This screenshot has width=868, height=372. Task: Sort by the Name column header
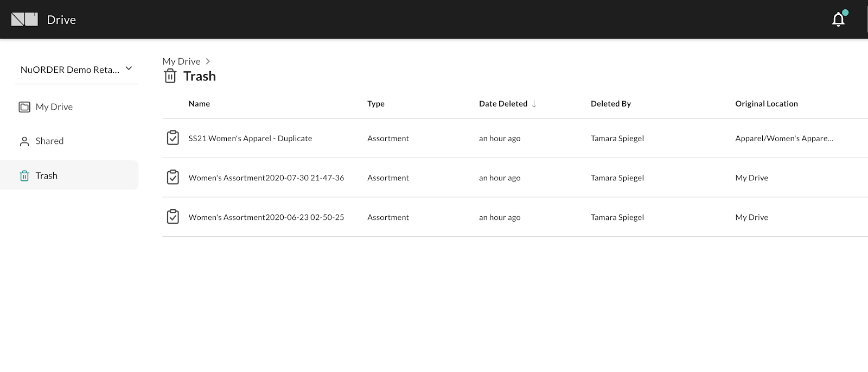point(199,104)
